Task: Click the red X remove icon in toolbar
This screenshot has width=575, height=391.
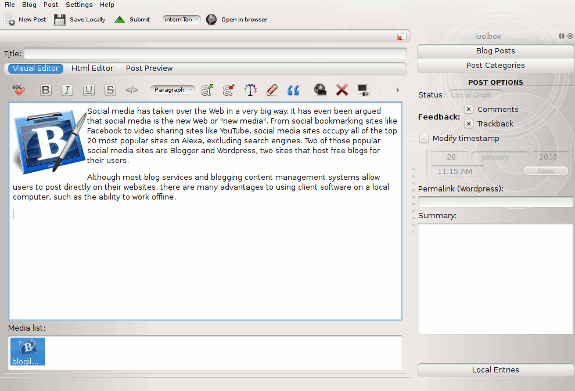Action: click(x=342, y=90)
